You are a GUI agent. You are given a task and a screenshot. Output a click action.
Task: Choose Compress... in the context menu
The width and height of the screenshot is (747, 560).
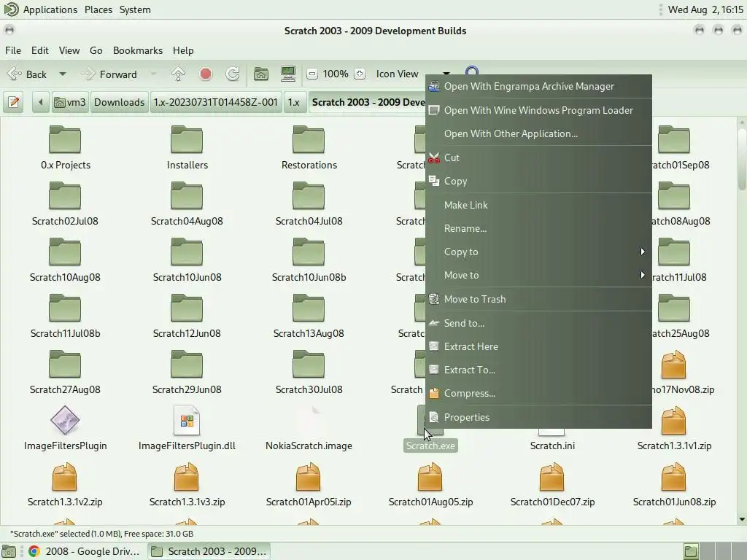(x=538, y=393)
